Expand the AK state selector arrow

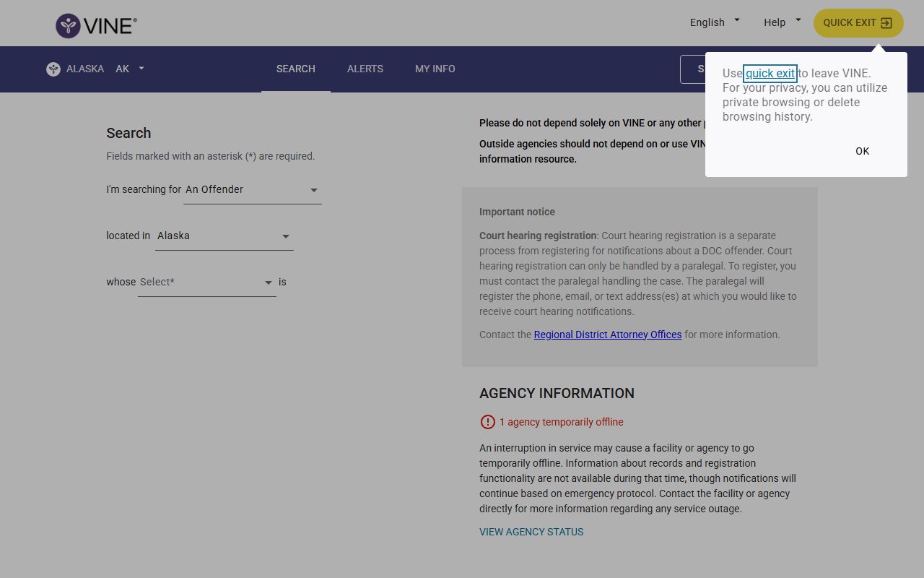[x=141, y=69]
